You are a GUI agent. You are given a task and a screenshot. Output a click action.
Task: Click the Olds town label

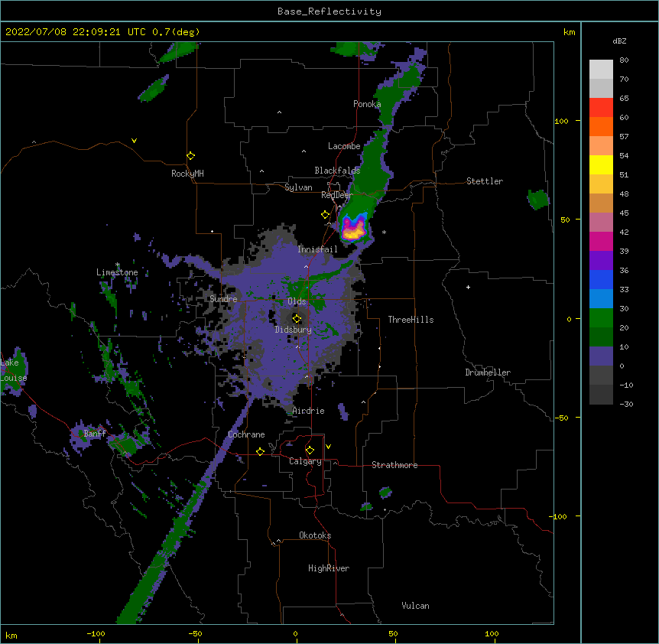pyautogui.click(x=297, y=301)
